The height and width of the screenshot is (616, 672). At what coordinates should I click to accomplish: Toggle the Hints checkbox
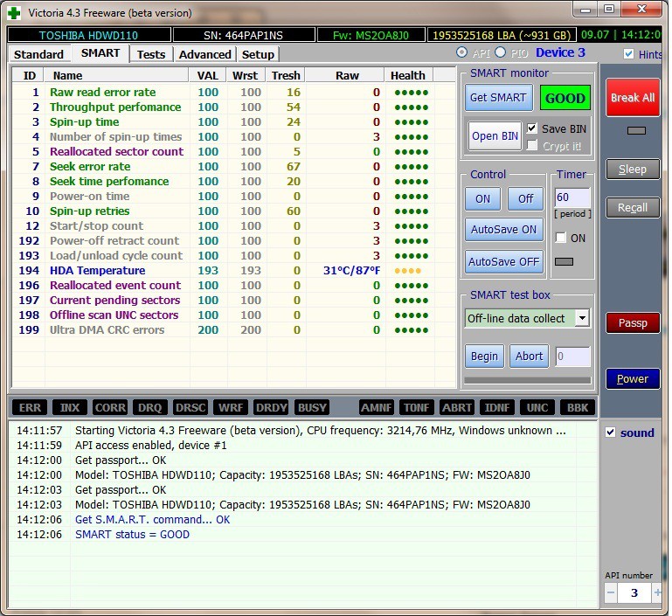point(628,54)
